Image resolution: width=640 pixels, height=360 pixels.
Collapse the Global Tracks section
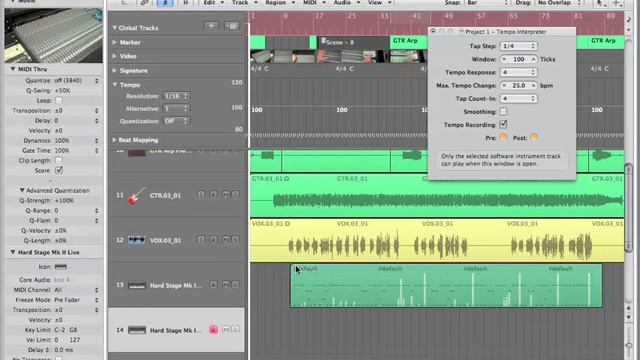(x=114, y=28)
